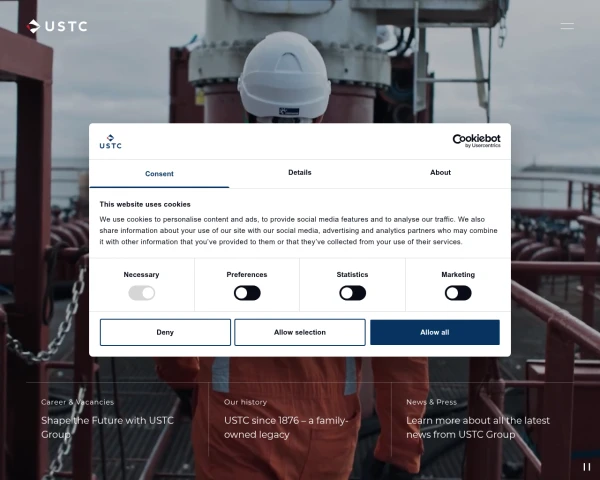The width and height of the screenshot is (600, 480).
Task: Toggle the Necessary cookies switch
Action: tap(142, 293)
